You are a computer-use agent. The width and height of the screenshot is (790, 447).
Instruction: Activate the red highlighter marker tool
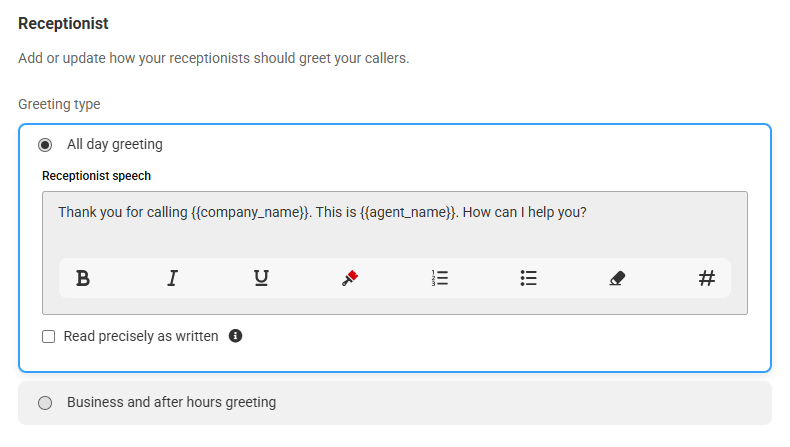350,278
